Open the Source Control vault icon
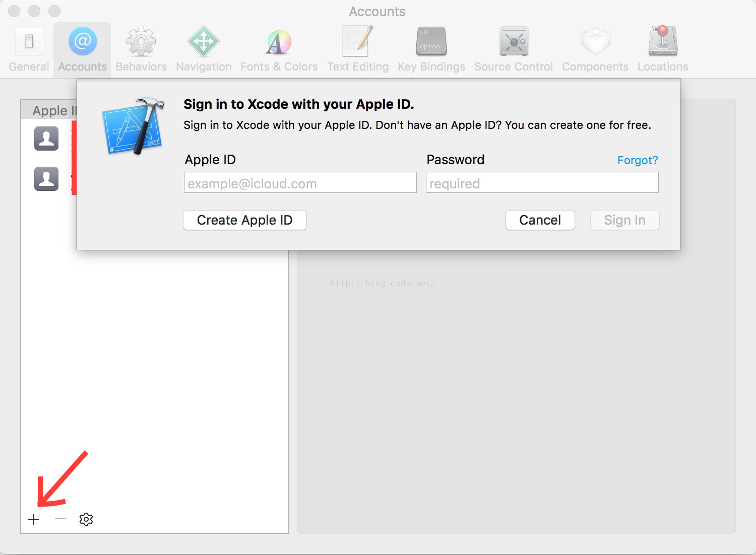Screen dimensions: 756x555 click(x=514, y=41)
